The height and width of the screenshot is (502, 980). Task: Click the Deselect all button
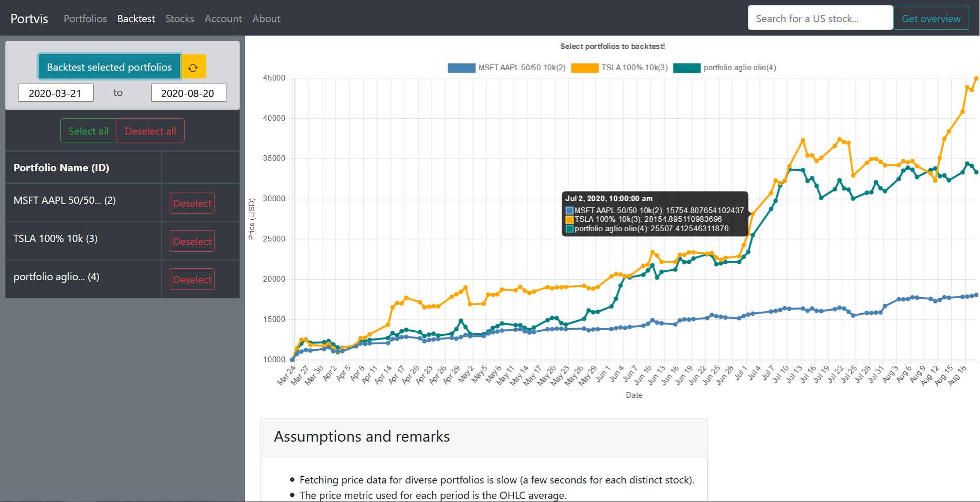pos(151,131)
